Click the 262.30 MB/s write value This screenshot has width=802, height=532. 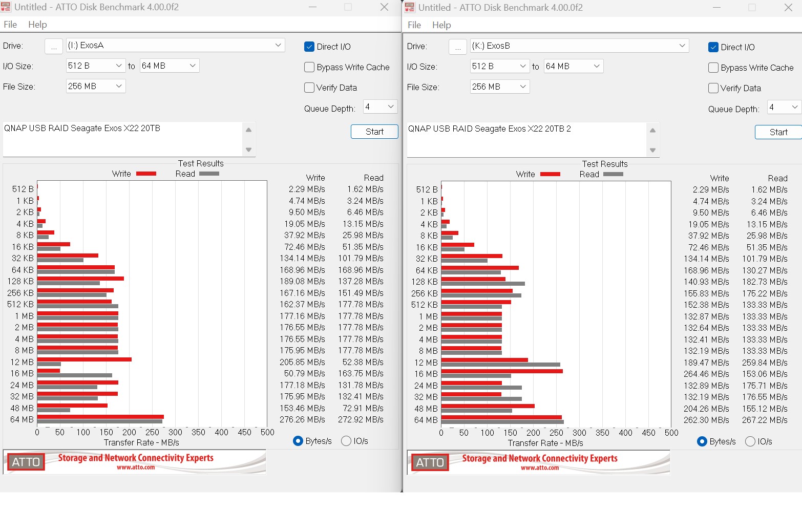pyautogui.click(x=706, y=420)
